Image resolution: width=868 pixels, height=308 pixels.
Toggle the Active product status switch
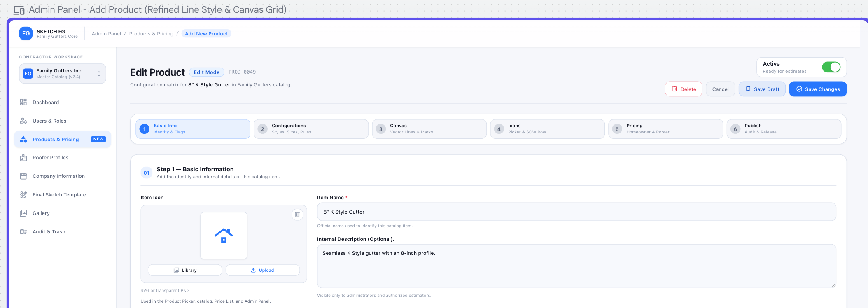831,67
